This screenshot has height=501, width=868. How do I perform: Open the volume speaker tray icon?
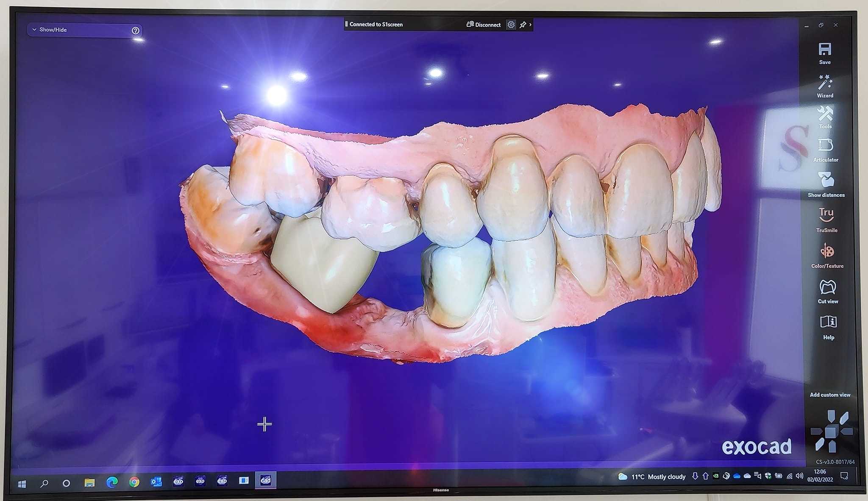[x=799, y=476]
